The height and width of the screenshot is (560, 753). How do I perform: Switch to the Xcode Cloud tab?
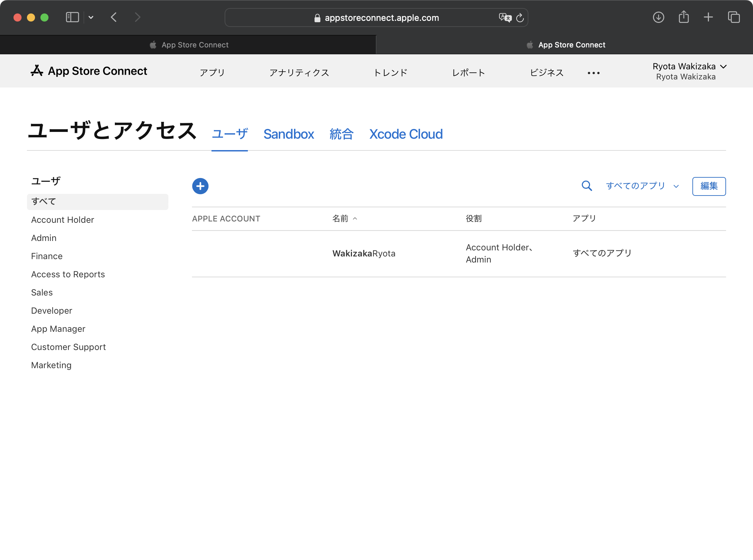click(406, 134)
